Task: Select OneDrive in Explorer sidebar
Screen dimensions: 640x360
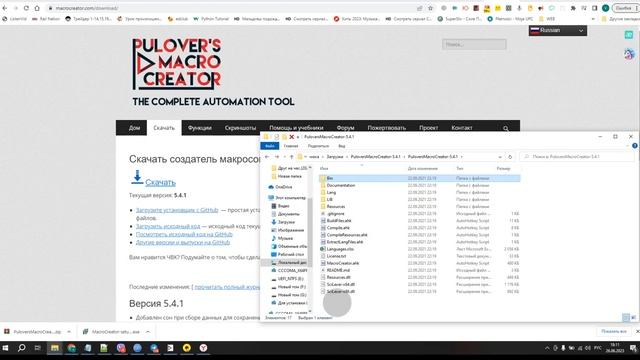Action: (x=284, y=187)
